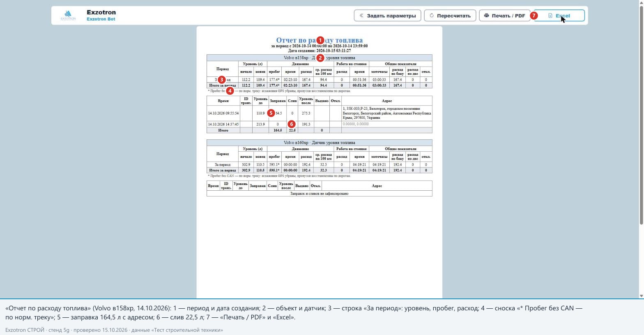Viewport: 644px width, 335px height.
Task: Click red marker number 4 on footnote
Action: (x=230, y=91)
